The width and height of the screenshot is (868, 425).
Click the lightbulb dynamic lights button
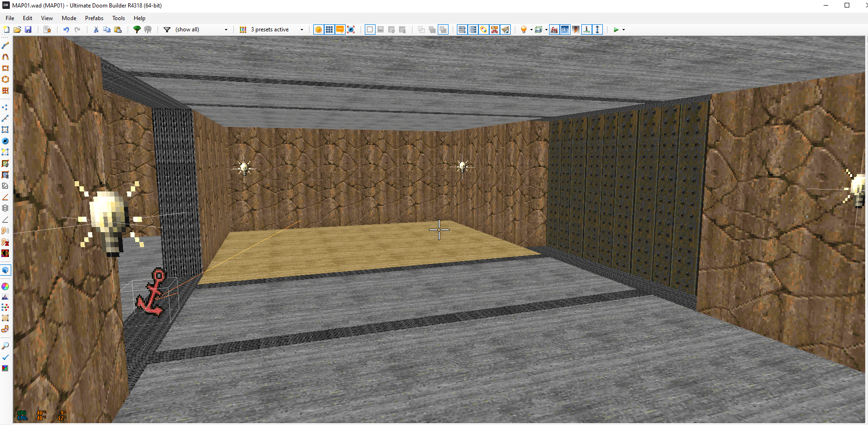[524, 29]
